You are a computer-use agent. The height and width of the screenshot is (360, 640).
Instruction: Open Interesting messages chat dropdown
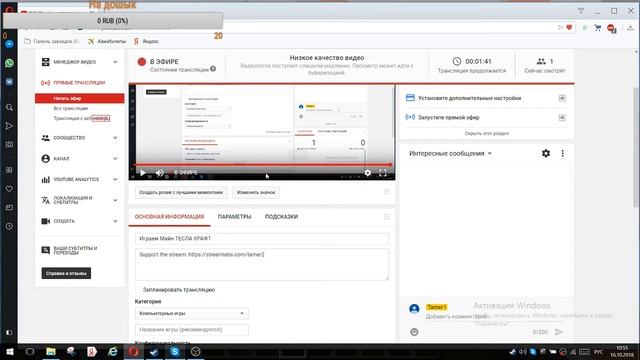450,153
